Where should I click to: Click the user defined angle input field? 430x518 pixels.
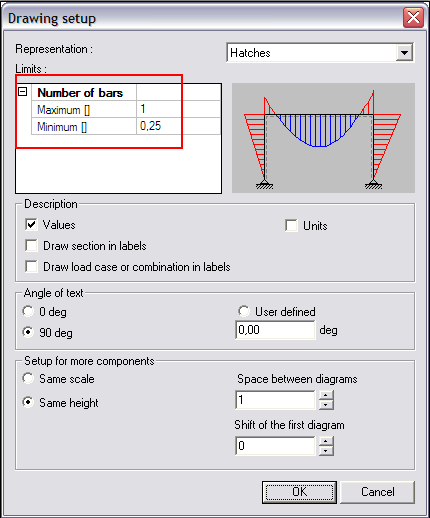275,330
